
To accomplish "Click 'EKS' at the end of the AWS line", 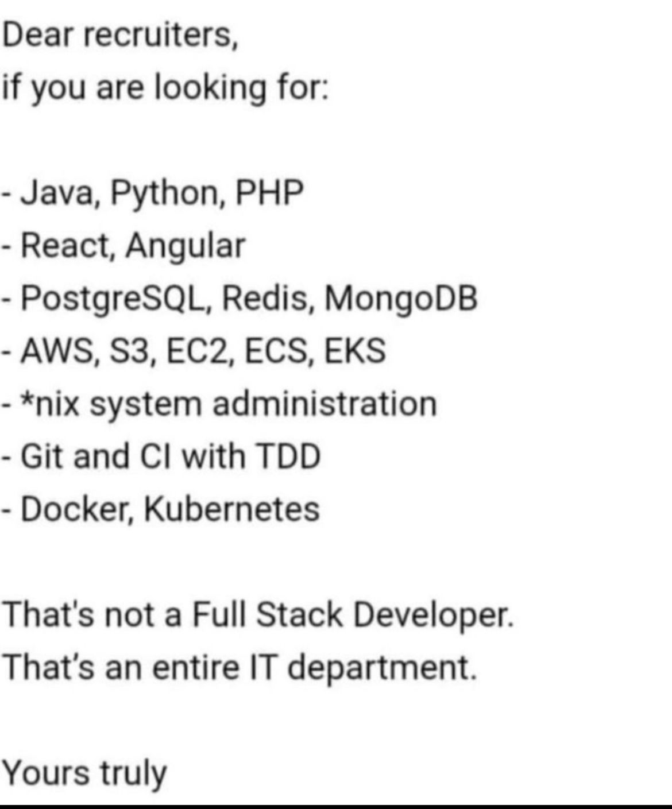I will (x=355, y=351).
